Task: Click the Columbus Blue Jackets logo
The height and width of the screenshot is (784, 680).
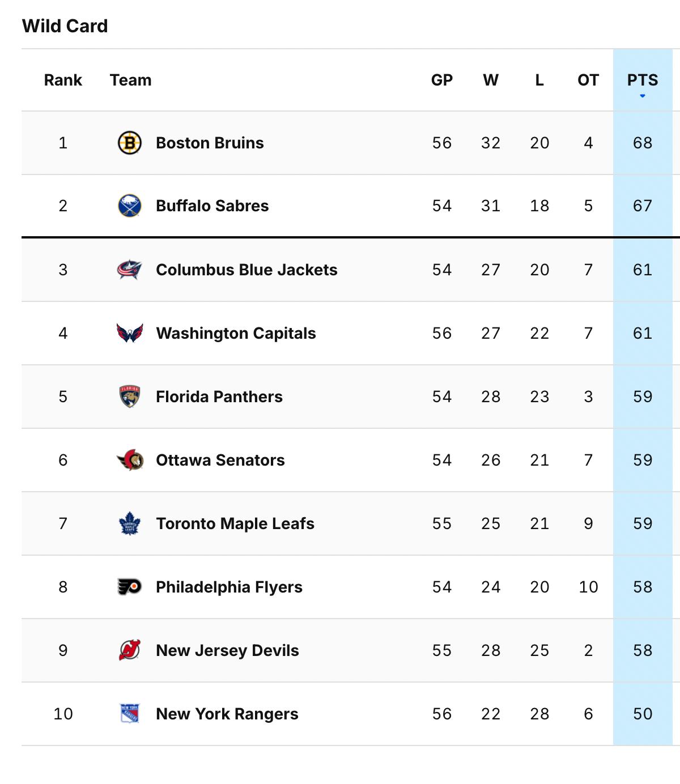Action: point(130,270)
